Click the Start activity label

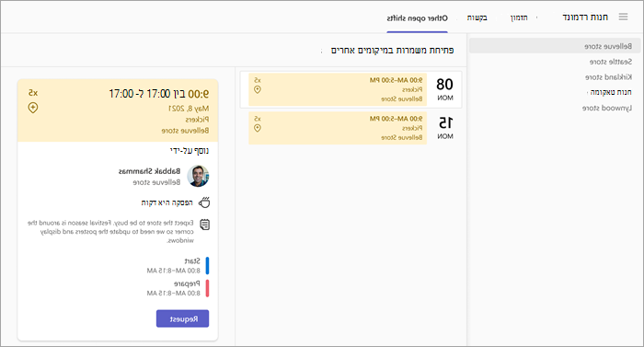(x=192, y=261)
